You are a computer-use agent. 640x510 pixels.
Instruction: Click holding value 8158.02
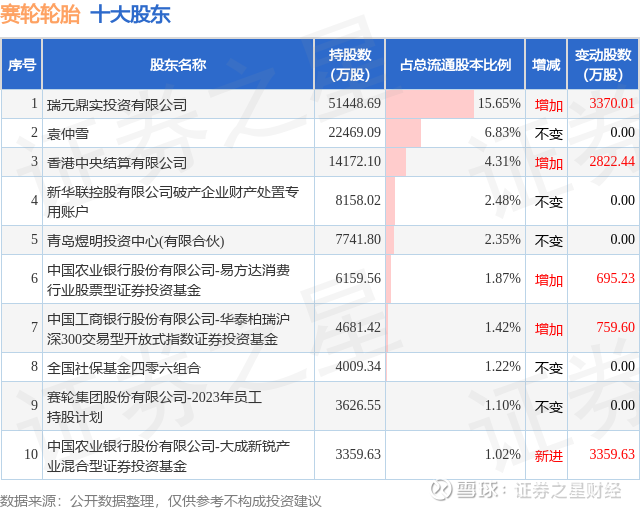coord(358,200)
